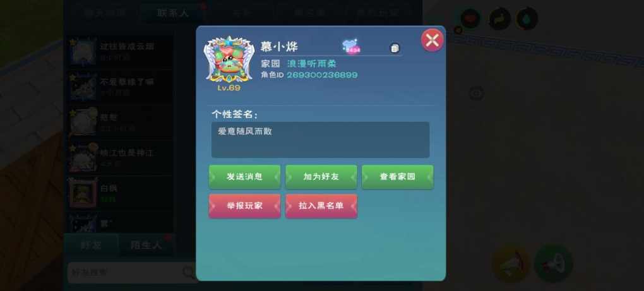Switch to the 陌生人 tab
Image resolution: width=644 pixels, height=291 pixels.
tap(146, 246)
